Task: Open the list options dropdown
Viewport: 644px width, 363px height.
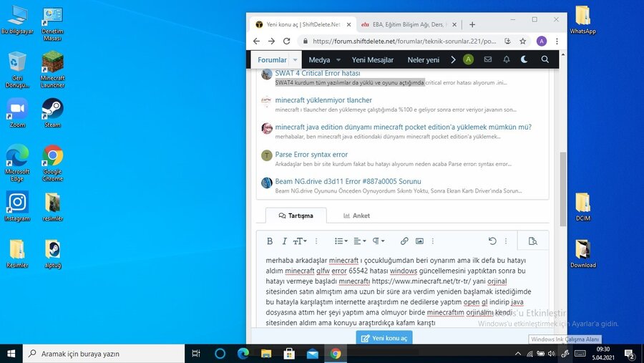Action: click(341, 241)
